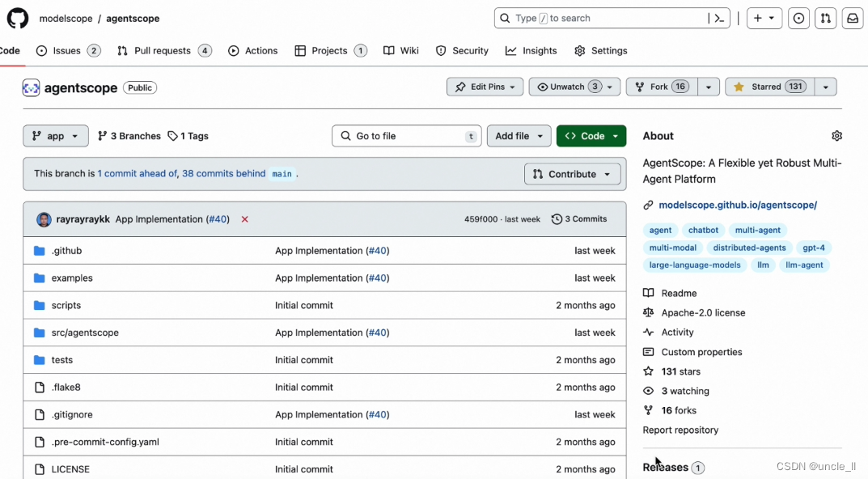Switch to the Projects tab
The height and width of the screenshot is (479, 868).
[331, 50]
